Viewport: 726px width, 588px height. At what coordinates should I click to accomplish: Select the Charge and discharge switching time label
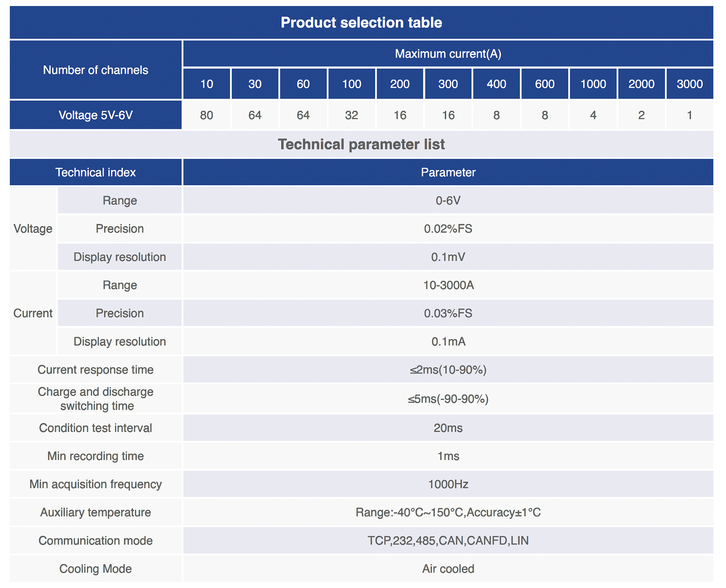96,399
